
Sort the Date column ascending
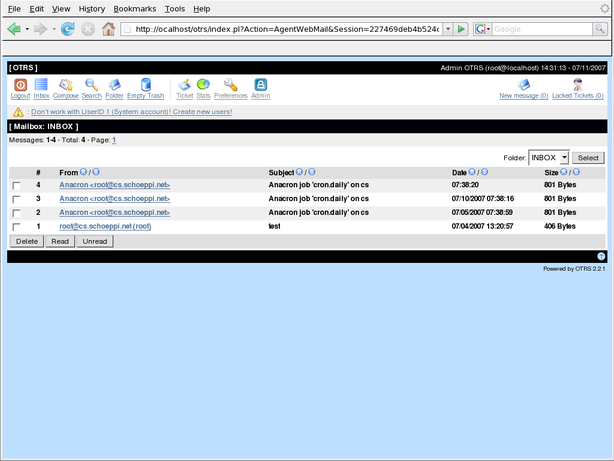coord(472,172)
